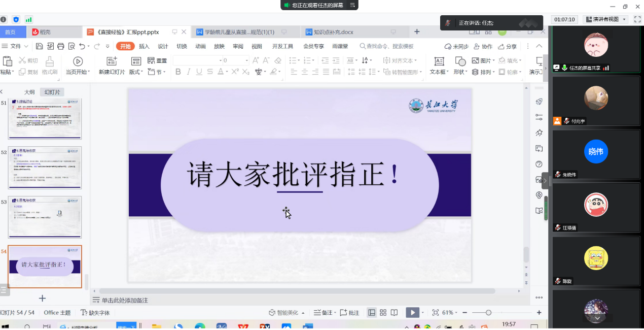Click the Shapes (形状) icon
644x330 pixels.
(x=460, y=61)
